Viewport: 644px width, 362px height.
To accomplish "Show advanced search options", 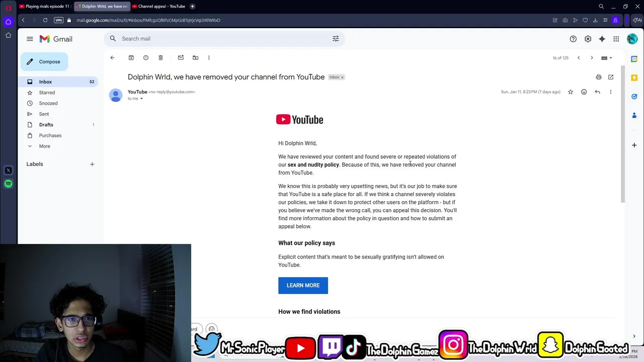I will click(336, 39).
